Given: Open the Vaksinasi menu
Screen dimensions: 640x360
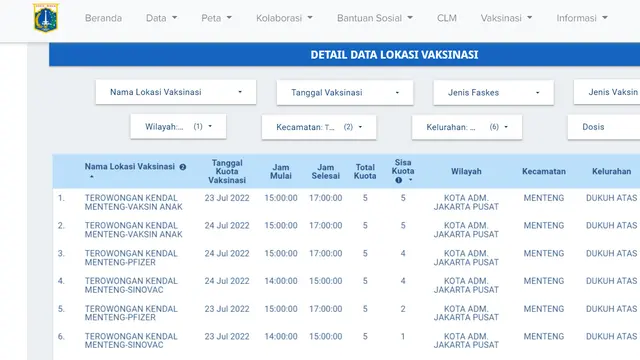Looking at the screenshot, I should pos(506,18).
